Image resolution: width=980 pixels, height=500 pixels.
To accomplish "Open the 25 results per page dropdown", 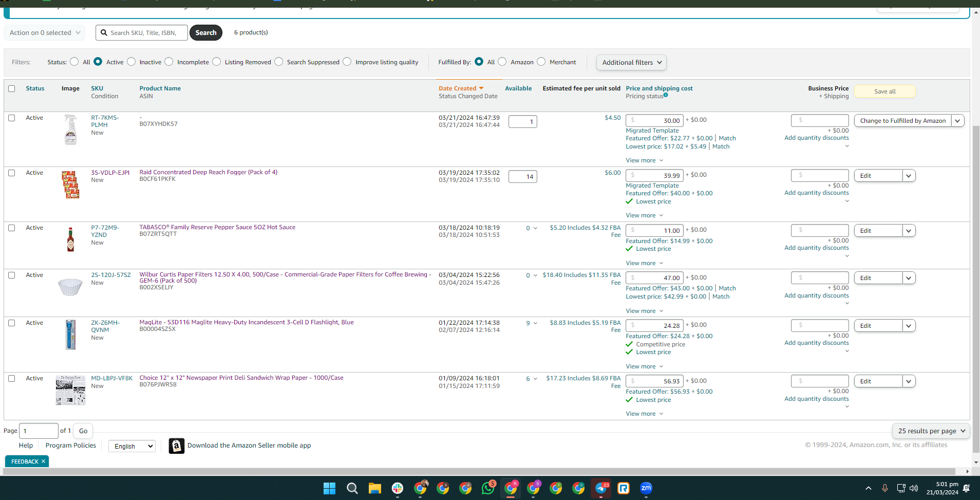I will (x=931, y=431).
